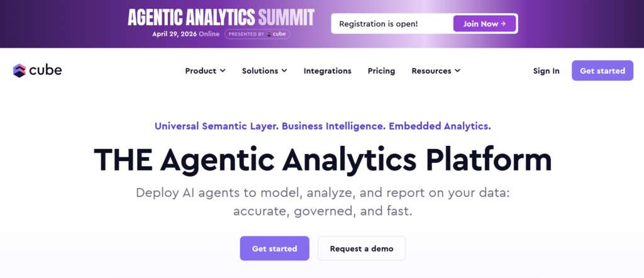This screenshot has height=278, width=644.
Task: Click the hero Get started button
Action: pyautogui.click(x=274, y=248)
